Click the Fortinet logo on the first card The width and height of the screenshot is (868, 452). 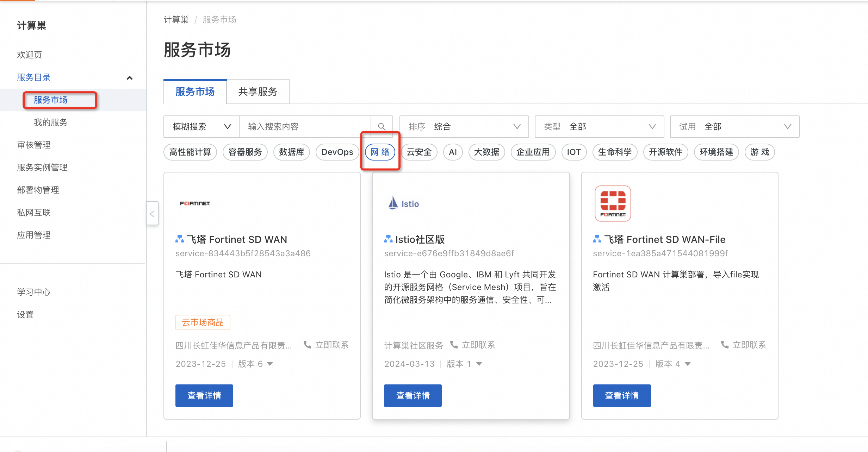pos(195,203)
